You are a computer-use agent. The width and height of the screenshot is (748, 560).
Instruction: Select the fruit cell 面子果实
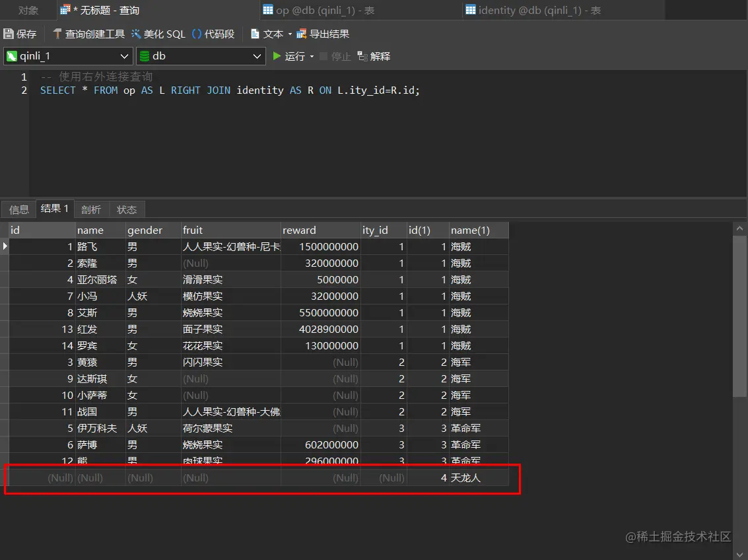(231, 329)
